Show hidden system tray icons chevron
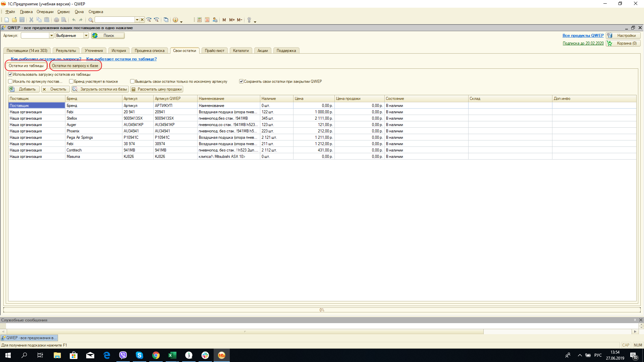This screenshot has height=362, width=644. coord(580,355)
